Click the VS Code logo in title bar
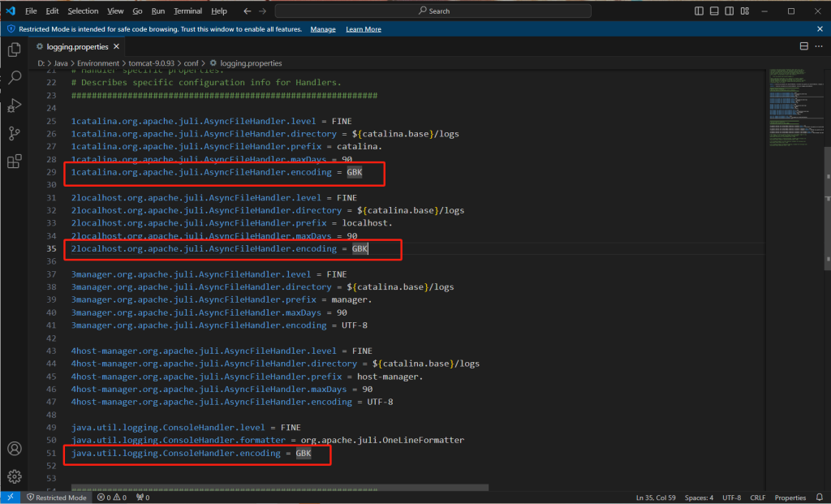831x504 pixels. coord(11,11)
